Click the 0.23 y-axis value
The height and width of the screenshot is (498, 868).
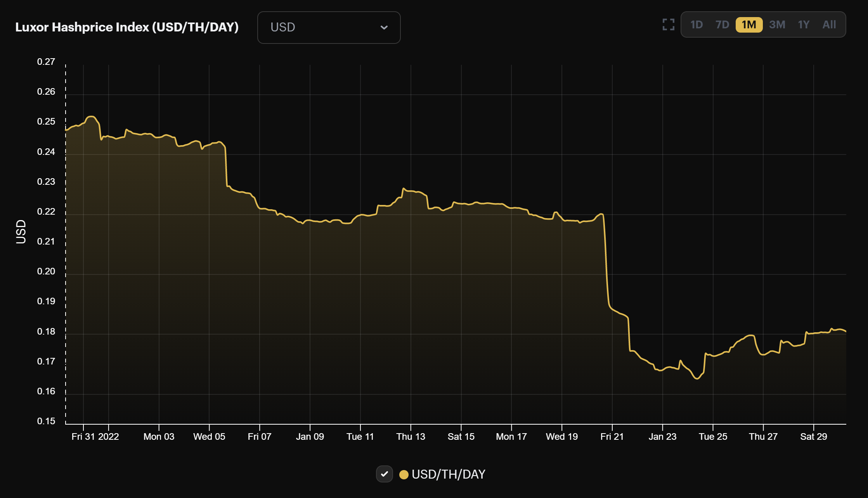tap(46, 182)
